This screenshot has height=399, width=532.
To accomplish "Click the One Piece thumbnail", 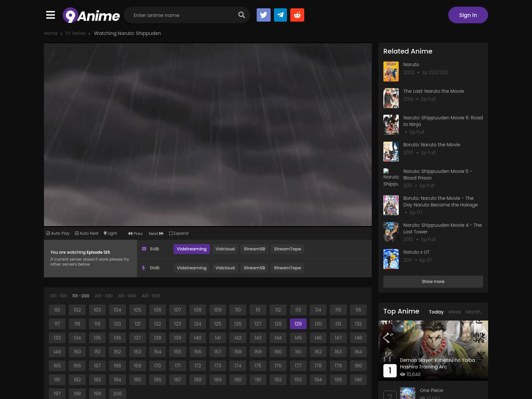I will click(x=408, y=393).
